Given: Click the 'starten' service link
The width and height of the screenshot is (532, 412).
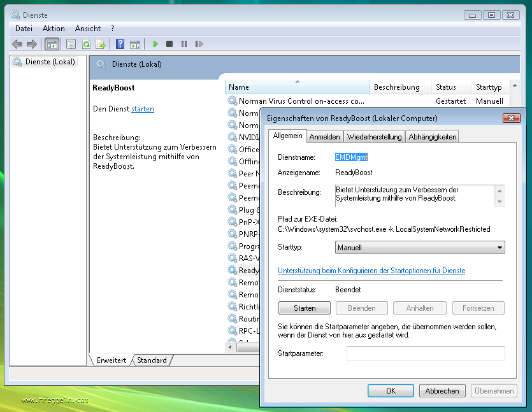Looking at the screenshot, I should 143,109.
